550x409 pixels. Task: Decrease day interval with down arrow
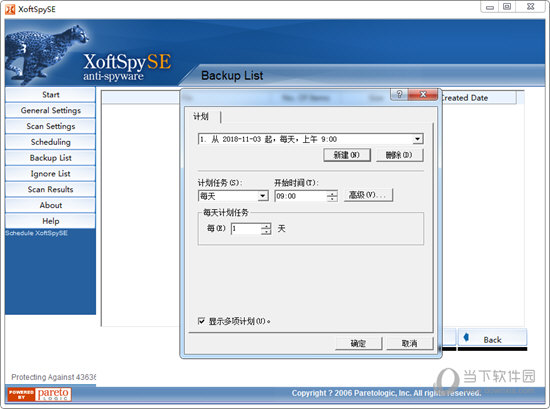266,232
